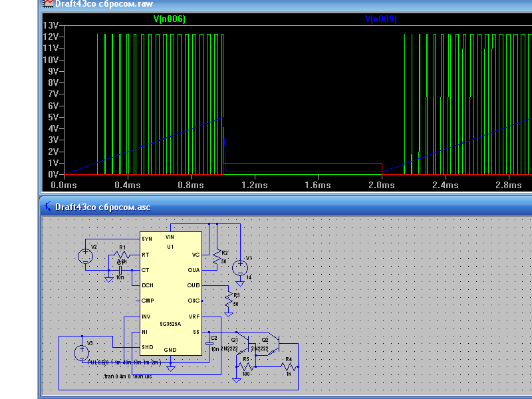The width and height of the screenshot is (532, 399).
Task: Select the V3 pulse source symbol
Action: coord(81,352)
